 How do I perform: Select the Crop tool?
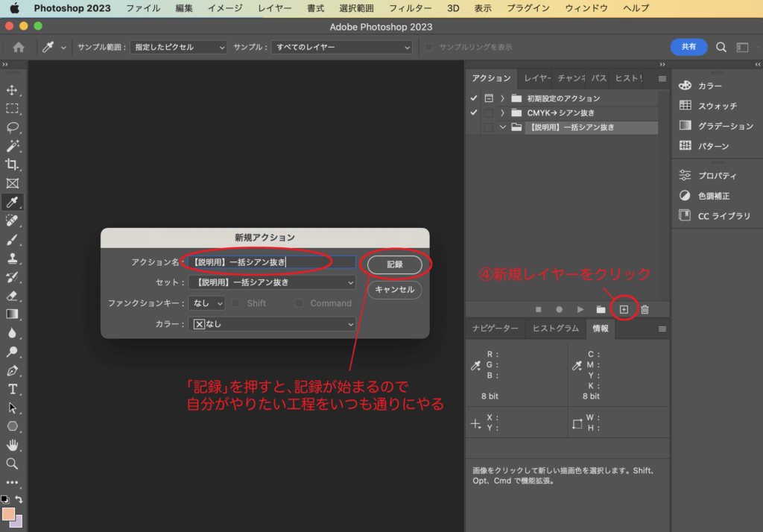click(12, 165)
